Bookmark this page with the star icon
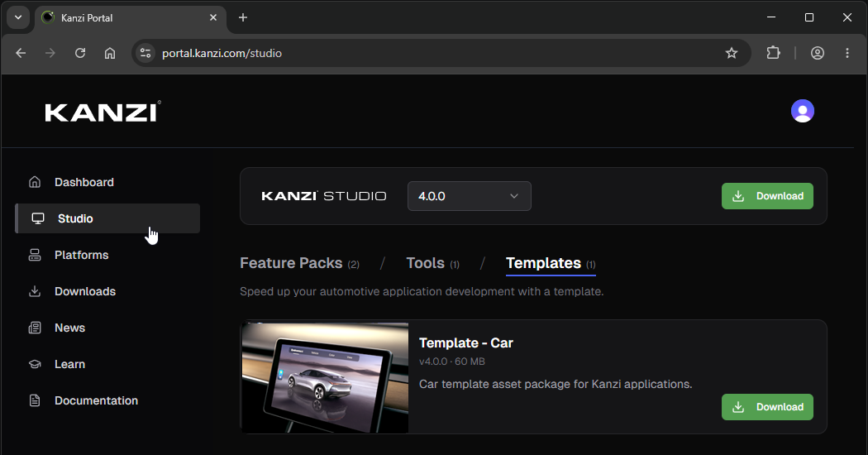The height and width of the screenshot is (455, 868). tap(732, 53)
